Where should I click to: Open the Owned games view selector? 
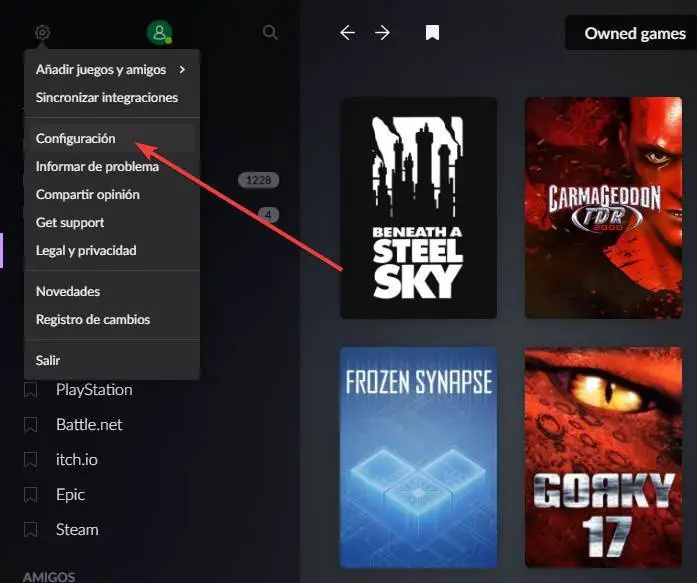[x=631, y=33]
